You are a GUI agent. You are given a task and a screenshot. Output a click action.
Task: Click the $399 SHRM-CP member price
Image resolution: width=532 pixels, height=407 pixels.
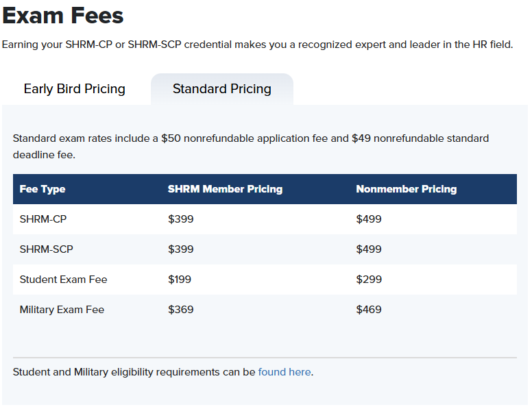(x=180, y=219)
